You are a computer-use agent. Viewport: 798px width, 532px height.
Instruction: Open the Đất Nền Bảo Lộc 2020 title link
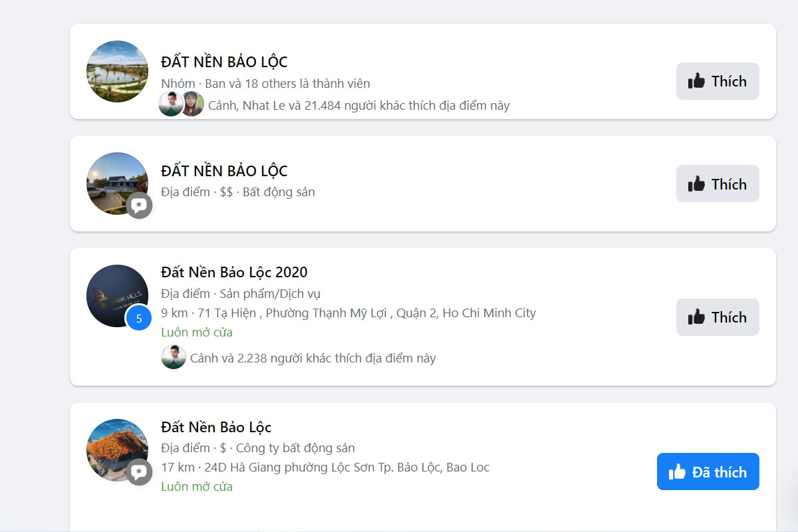click(x=234, y=273)
